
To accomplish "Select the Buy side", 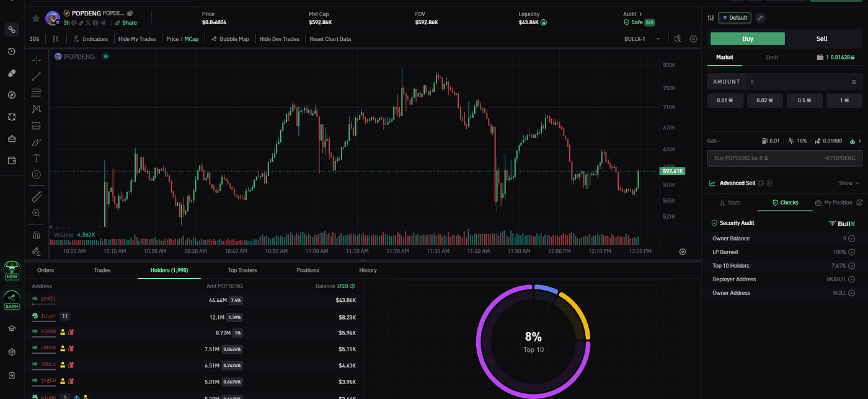I will pyautogui.click(x=748, y=38).
